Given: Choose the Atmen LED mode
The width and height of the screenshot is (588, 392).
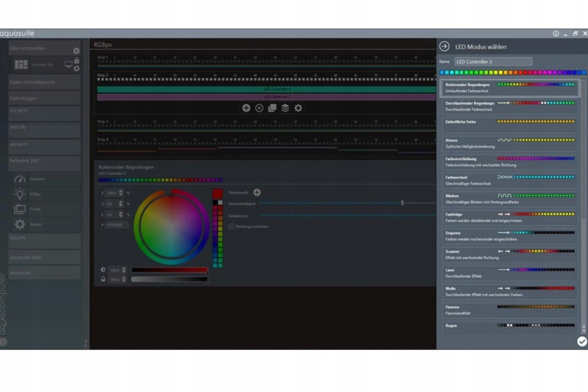Looking at the screenshot, I should [x=510, y=143].
